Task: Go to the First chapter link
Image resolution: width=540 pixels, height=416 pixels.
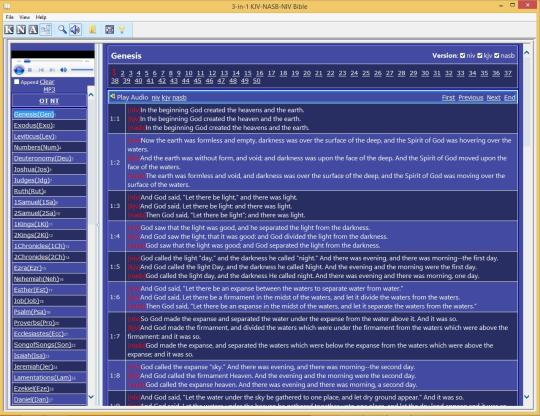Action: point(448,97)
